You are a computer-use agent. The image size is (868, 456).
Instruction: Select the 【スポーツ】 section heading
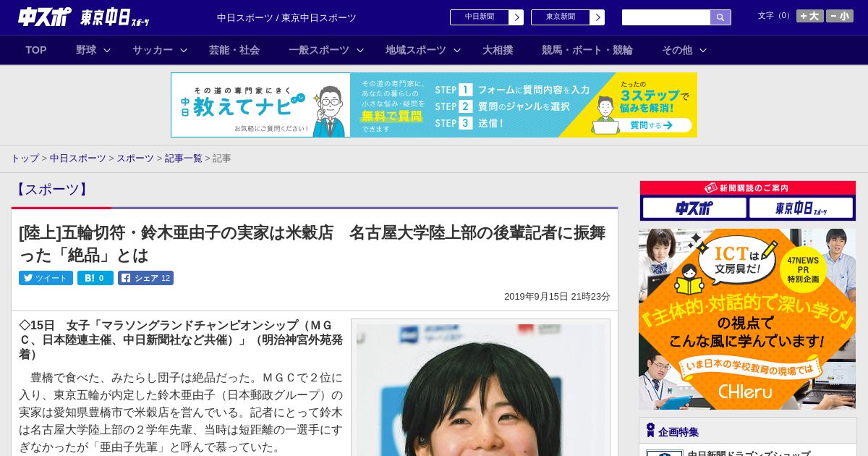(51, 190)
